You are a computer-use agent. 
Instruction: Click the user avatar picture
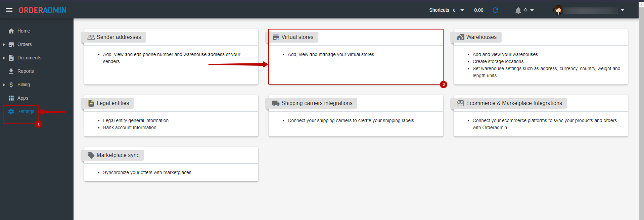tap(558, 10)
